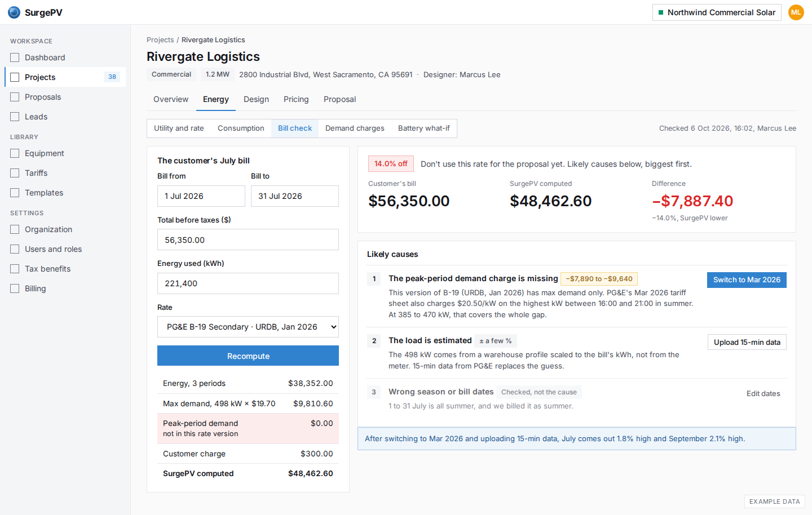Go to the Pricing tab
The image size is (812, 515).
point(296,99)
